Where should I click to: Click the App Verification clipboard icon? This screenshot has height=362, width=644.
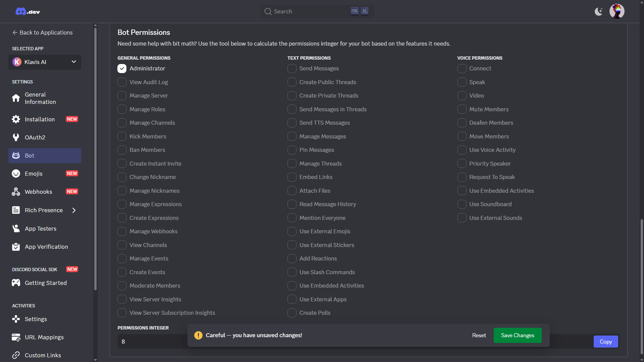(x=16, y=247)
